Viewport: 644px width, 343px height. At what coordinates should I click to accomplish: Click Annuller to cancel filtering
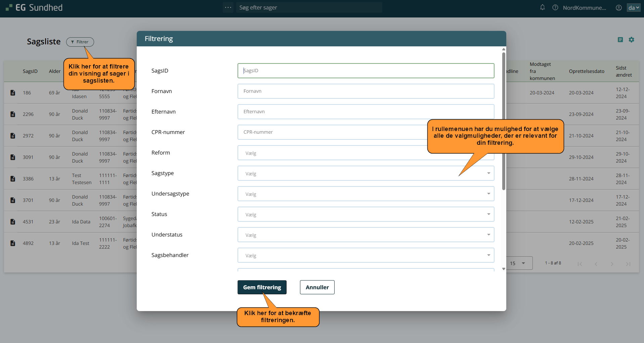click(x=317, y=287)
